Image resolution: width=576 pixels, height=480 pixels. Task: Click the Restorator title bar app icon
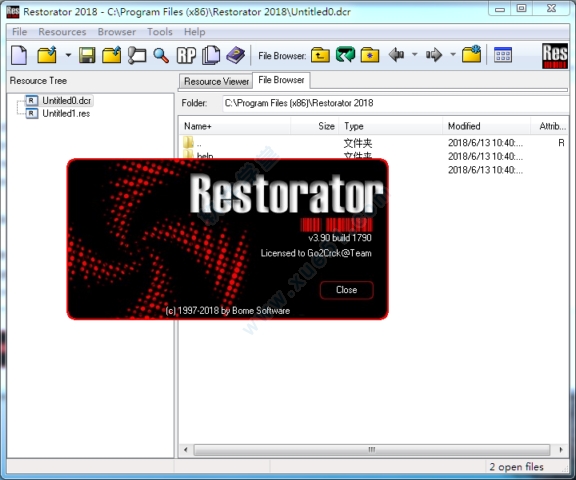pos(12,12)
